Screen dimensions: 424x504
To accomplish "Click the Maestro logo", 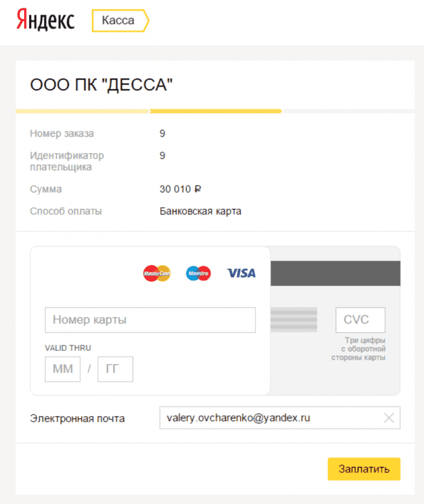I will [198, 273].
